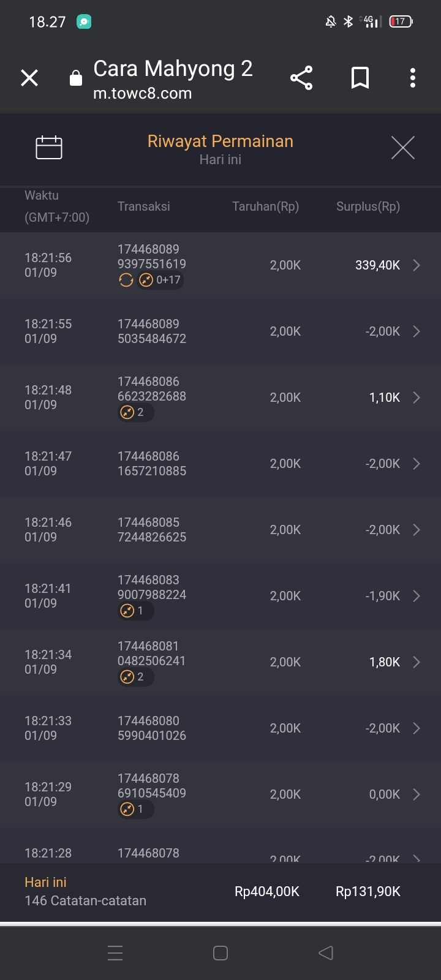The image size is (441, 980).
Task: Tap the lock icon for site security
Action: point(76,78)
